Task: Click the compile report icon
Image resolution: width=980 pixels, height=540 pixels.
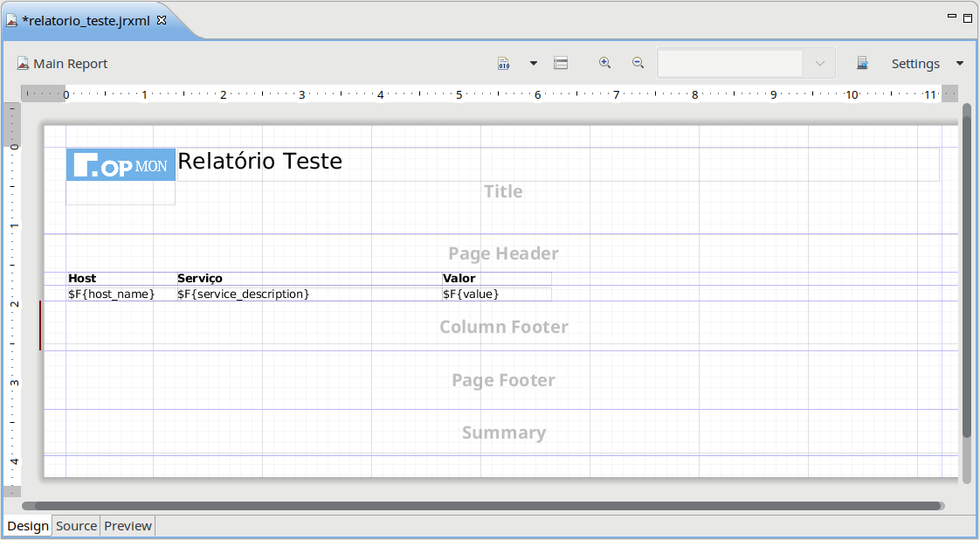Action: (x=504, y=64)
